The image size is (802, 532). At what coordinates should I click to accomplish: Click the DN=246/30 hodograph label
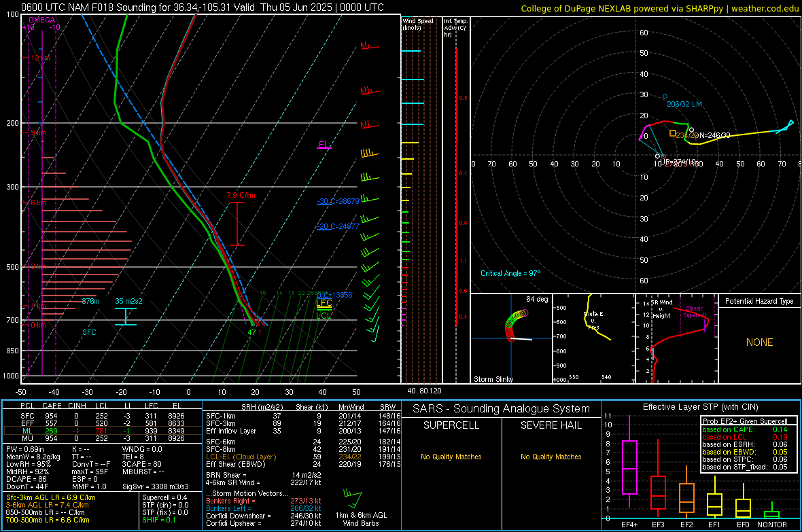click(x=712, y=136)
